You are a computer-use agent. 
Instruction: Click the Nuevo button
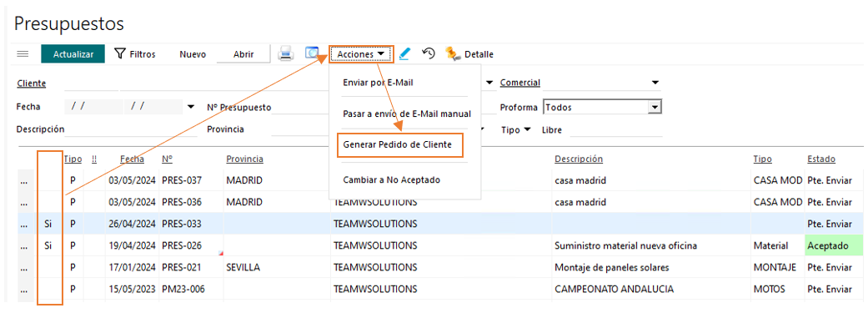[x=193, y=53]
